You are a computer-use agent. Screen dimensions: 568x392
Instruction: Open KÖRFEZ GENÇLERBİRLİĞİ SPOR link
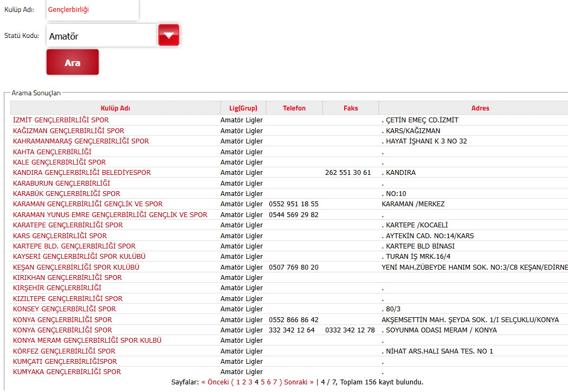(x=64, y=351)
